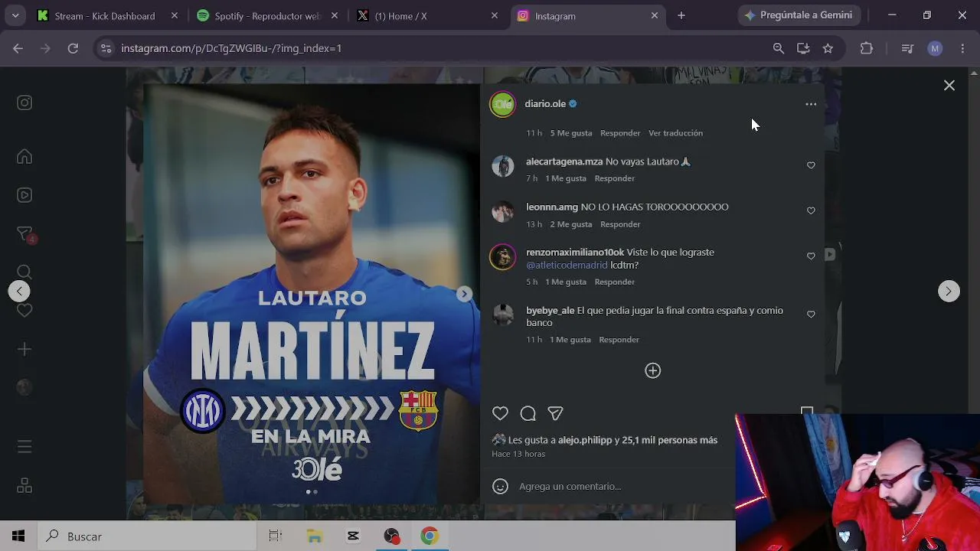
Task: Go to the previous post with left arrow
Action: (19, 291)
